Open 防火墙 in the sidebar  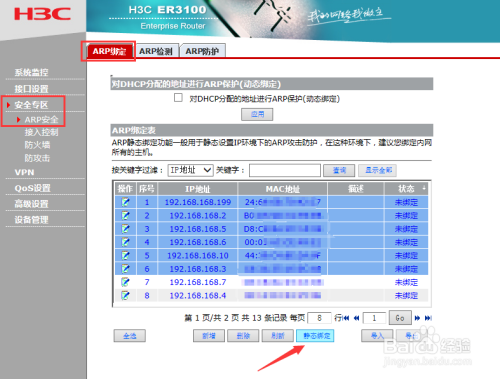37,145
